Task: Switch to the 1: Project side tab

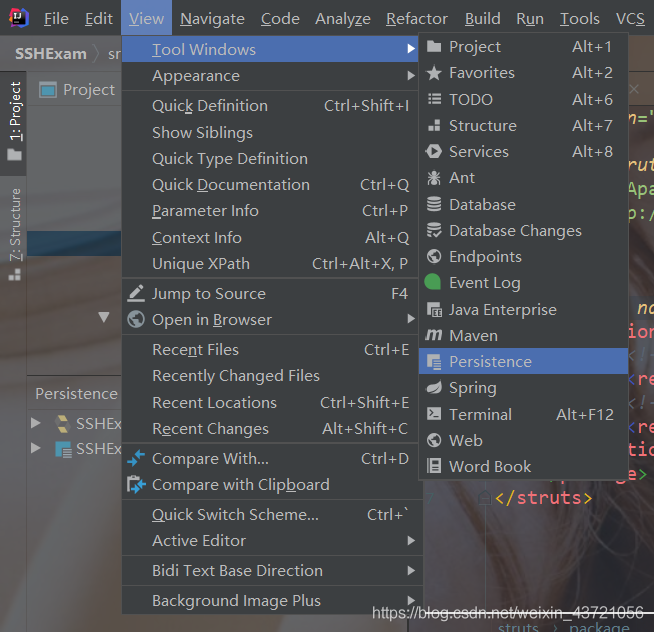Action: click(14, 123)
